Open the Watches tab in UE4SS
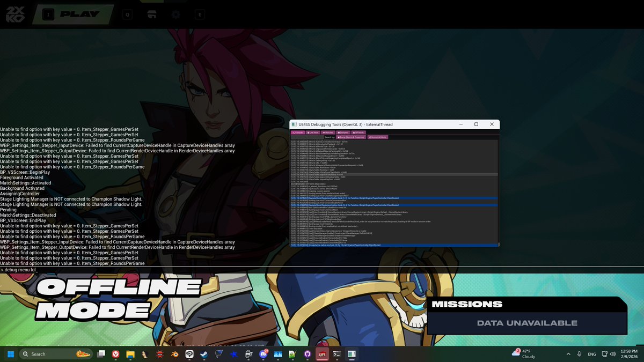Viewport: 644px width, 362px height. (x=327, y=132)
